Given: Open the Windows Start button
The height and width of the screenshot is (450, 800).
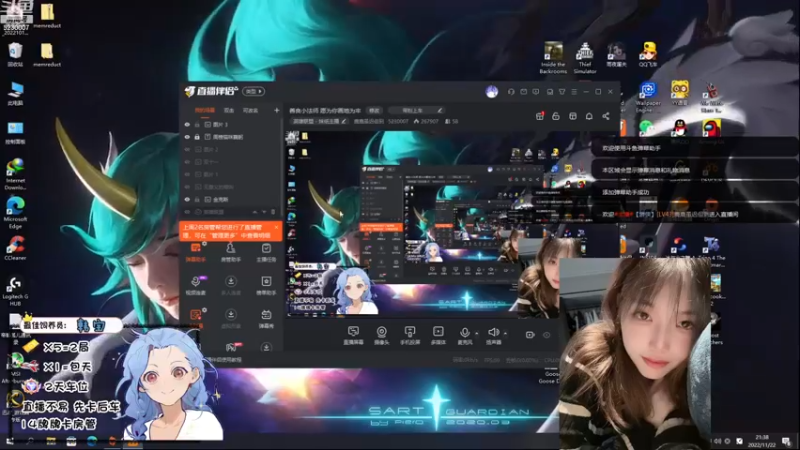Looking at the screenshot, I should click(x=10, y=441).
